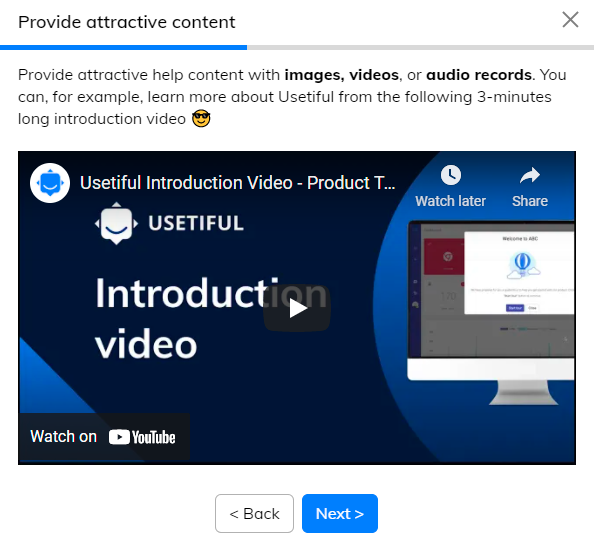Click the sunglasses emoji in the description
Viewport: 594px width, 543px height.
coord(201,119)
